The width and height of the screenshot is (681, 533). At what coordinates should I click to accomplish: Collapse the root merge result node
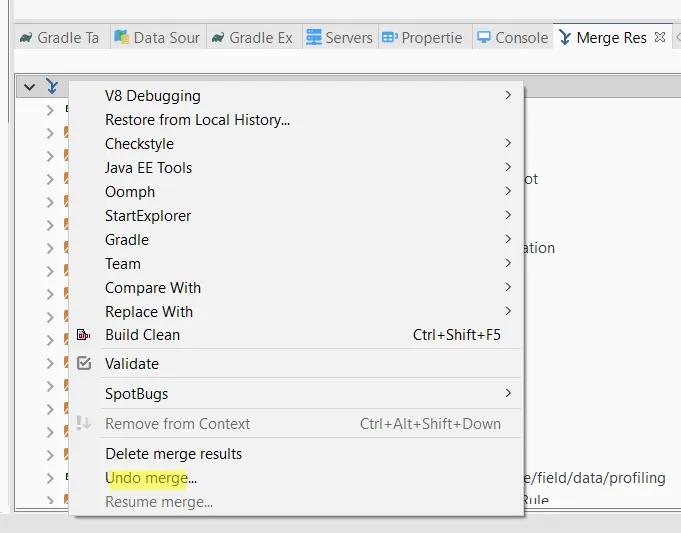point(30,87)
